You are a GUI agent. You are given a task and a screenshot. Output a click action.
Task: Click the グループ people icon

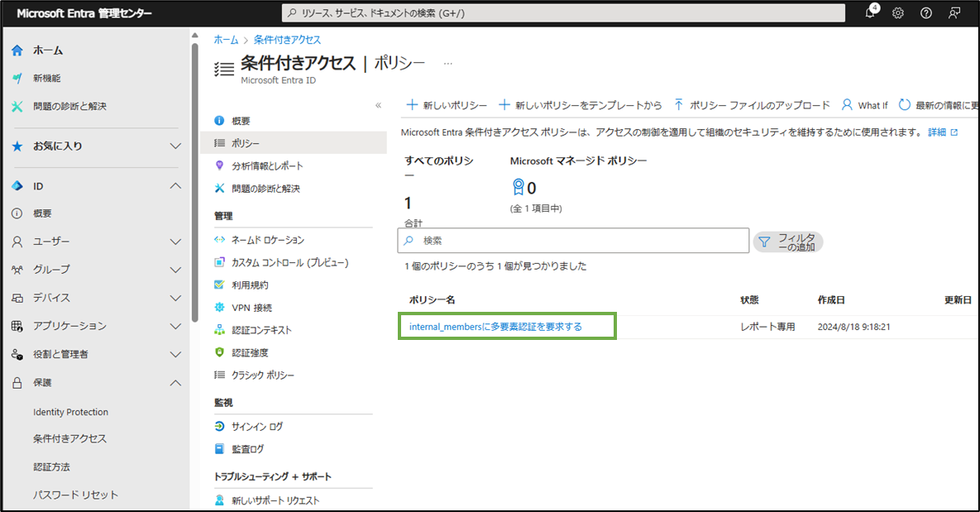click(17, 270)
